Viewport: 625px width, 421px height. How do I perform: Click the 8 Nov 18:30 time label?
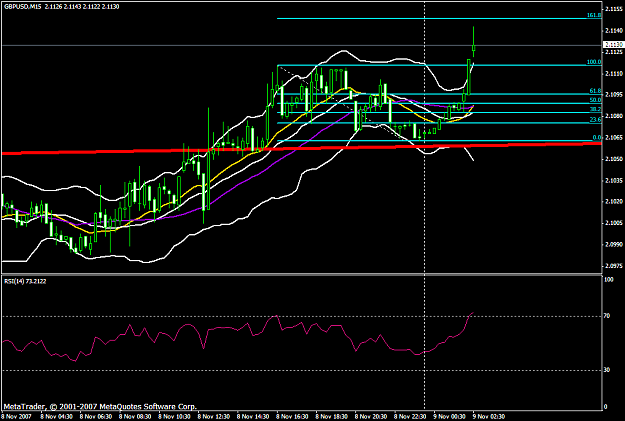(x=332, y=417)
